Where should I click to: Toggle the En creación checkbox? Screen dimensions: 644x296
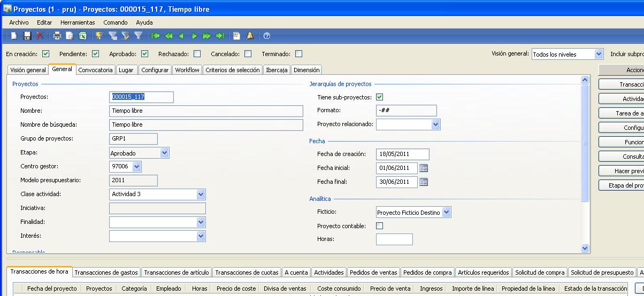[x=45, y=53]
